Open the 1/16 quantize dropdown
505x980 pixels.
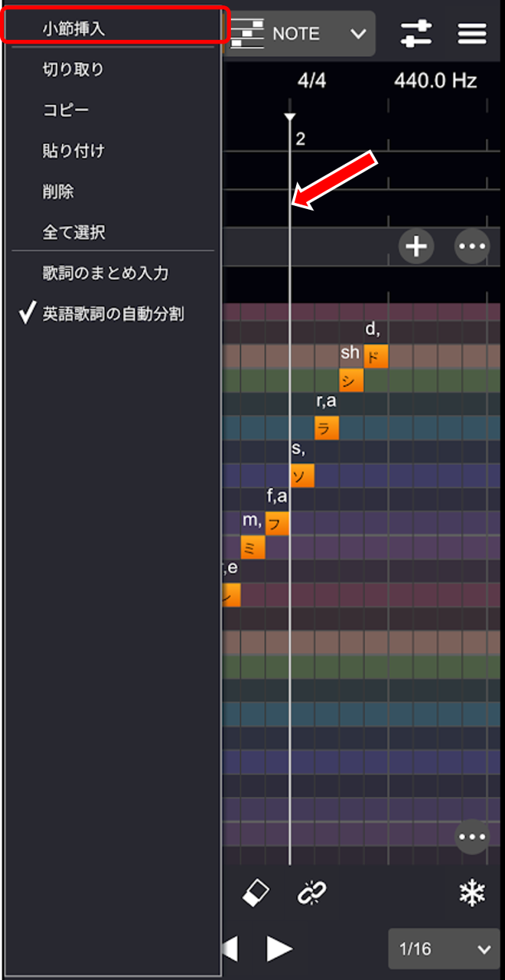click(444, 949)
